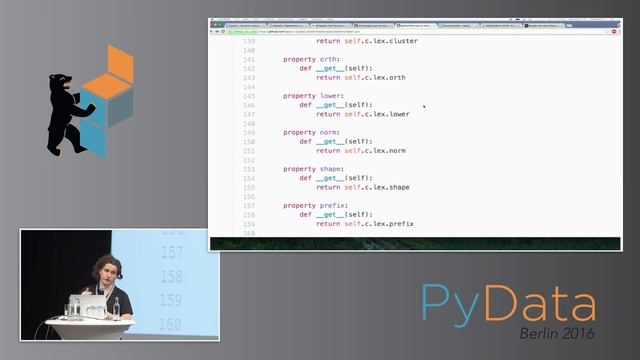Click 'return self.c.lex.shape' code line
The image size is (640, 360).
point(363,187)
